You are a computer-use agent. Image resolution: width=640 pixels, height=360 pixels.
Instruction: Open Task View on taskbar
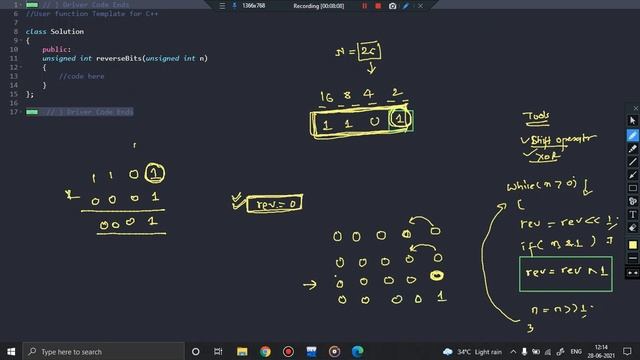pos(218,351)
